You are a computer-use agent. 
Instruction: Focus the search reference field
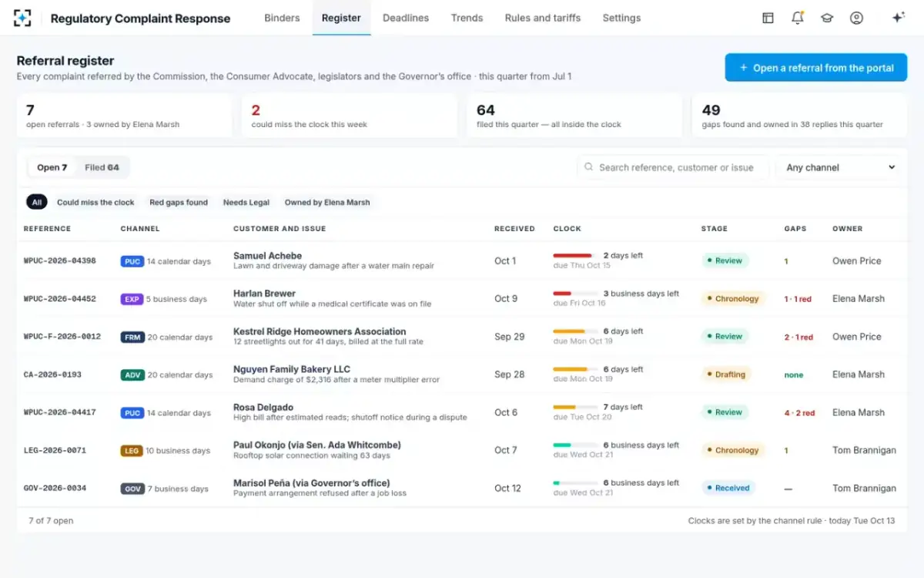(x=673, y=167)
